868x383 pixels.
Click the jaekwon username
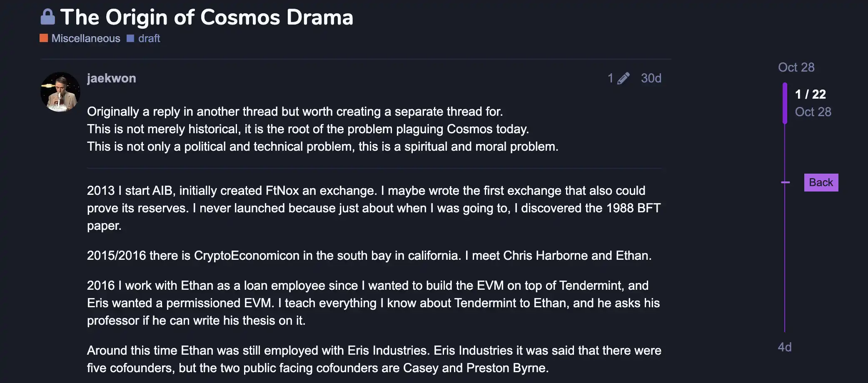tap(112, 78)
